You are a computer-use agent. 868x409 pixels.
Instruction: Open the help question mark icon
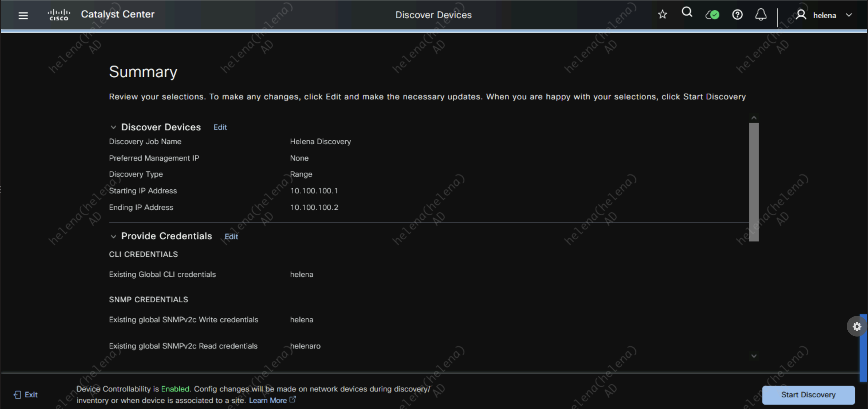pos(737,15)
